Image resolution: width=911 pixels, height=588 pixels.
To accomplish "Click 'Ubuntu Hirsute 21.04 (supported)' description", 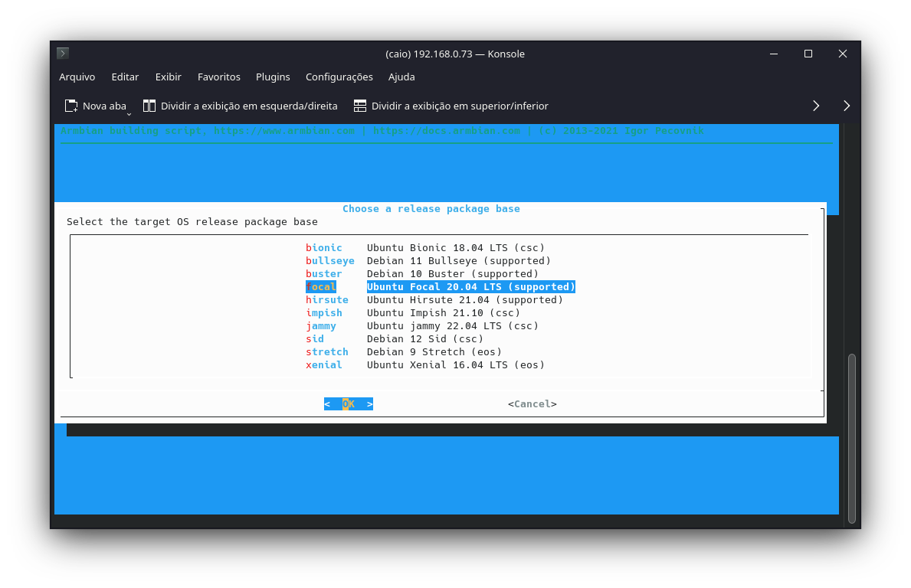I will 465,300.
